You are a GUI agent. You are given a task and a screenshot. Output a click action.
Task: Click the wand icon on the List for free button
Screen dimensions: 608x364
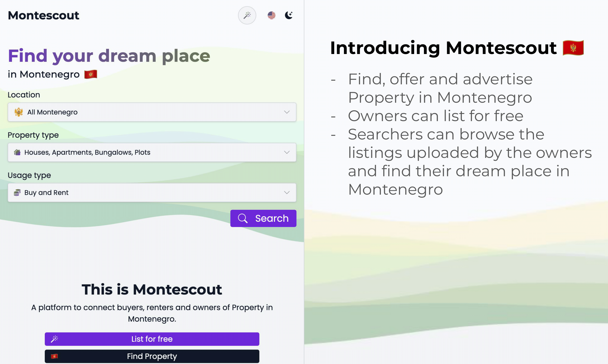[x=55, y=339]
